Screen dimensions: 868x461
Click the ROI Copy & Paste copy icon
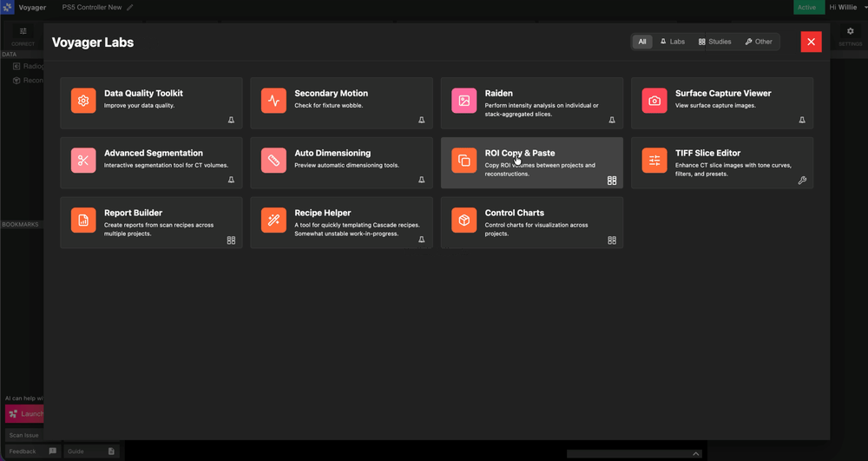tap(464, 161)
